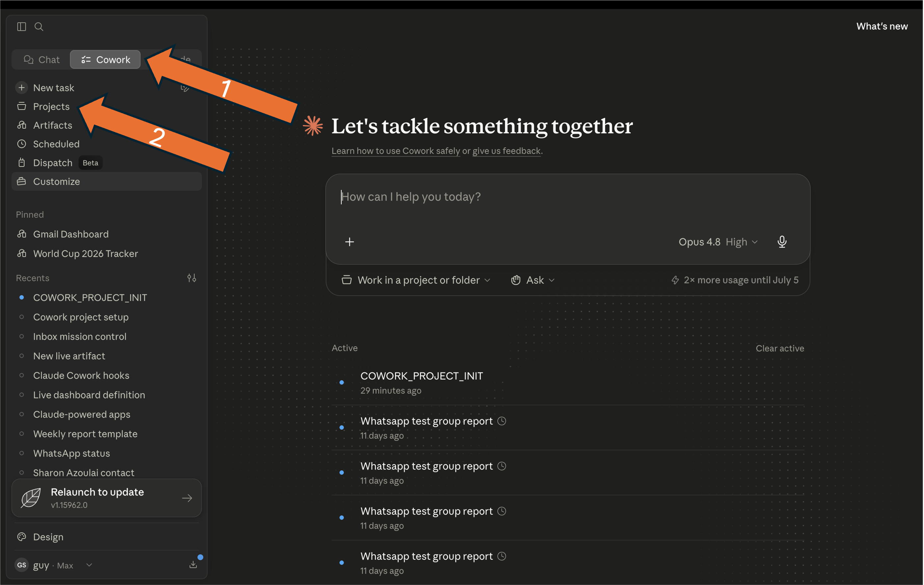Toggle the sidebar panel icon
The height and width of the screenshot is (585, 924).
pos(21,26)
